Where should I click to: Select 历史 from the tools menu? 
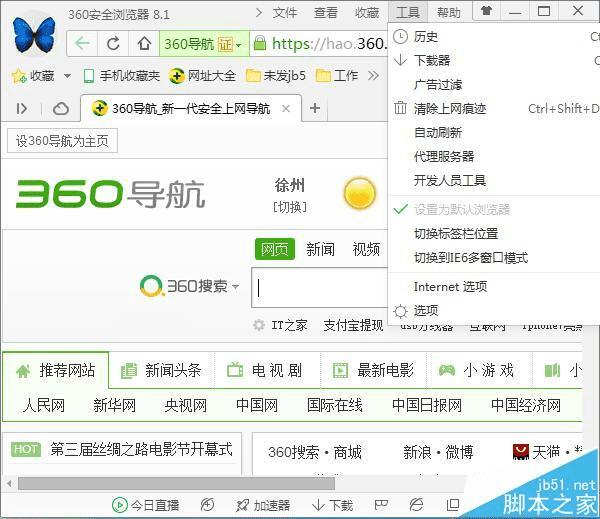tap(494, 37)
